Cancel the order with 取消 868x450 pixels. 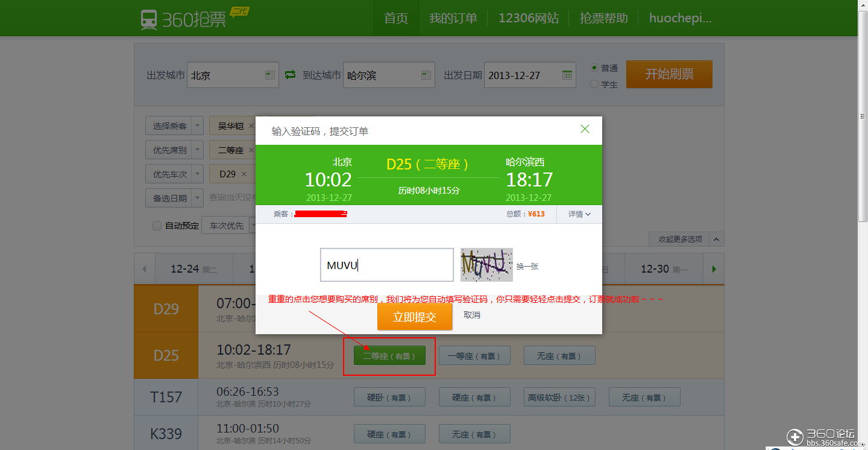472,315
